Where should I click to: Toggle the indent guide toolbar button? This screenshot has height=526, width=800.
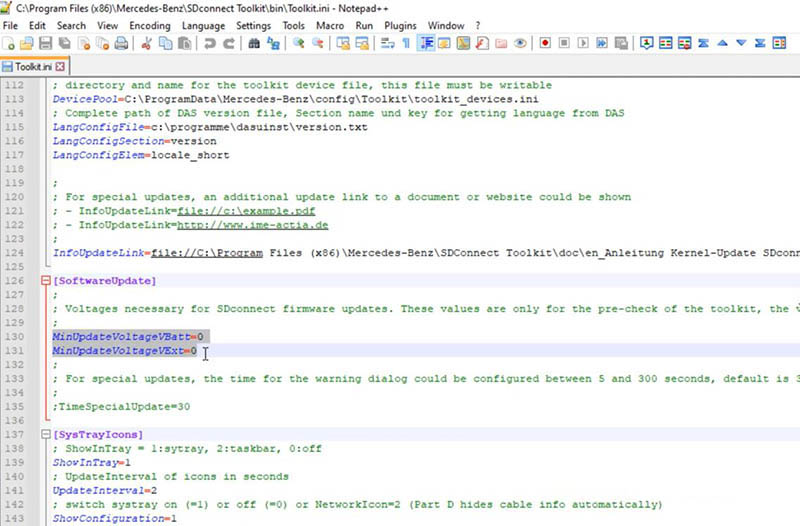point(426,44)
